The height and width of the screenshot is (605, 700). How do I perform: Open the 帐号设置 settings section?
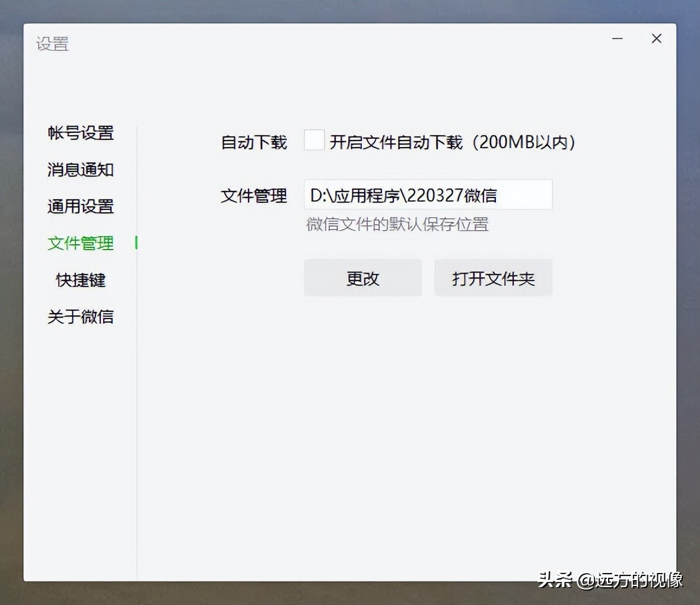[x=81, y=133]
